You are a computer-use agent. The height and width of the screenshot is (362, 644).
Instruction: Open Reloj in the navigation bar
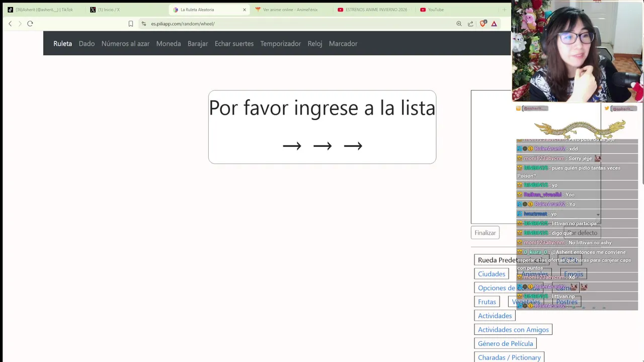[x=315, y=44]
